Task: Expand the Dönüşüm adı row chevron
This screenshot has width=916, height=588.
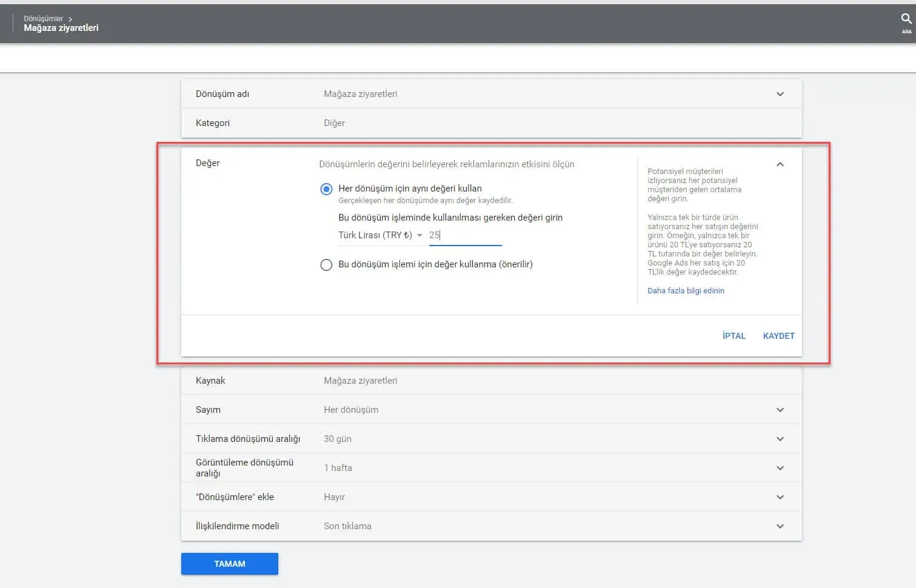Action: [x=780, y=94]
